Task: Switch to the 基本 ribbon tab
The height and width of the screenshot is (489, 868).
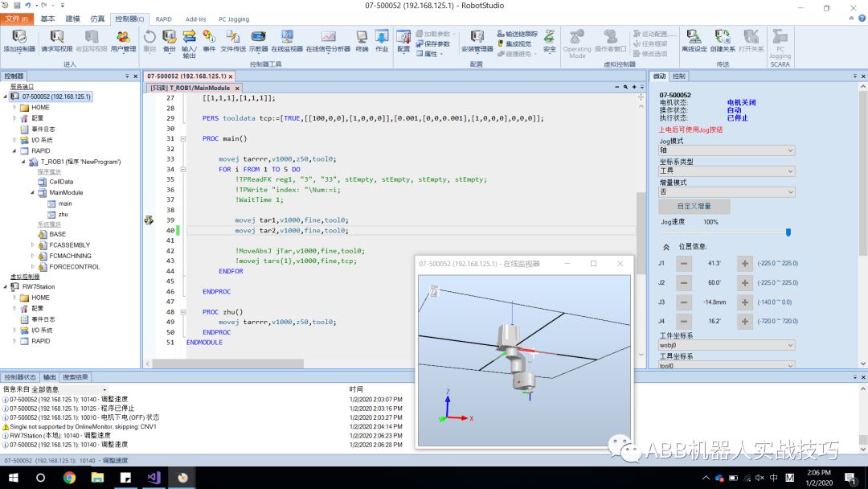Action: (47, 18)
